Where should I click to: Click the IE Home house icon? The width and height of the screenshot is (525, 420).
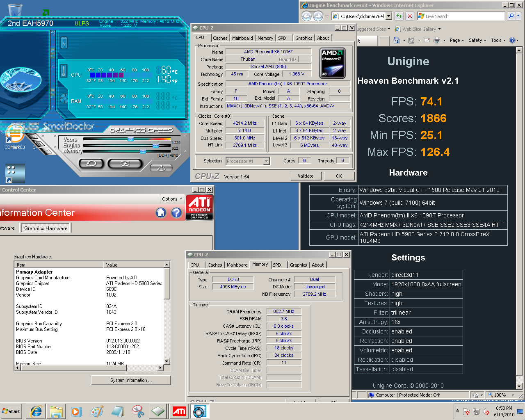point(397,40)
